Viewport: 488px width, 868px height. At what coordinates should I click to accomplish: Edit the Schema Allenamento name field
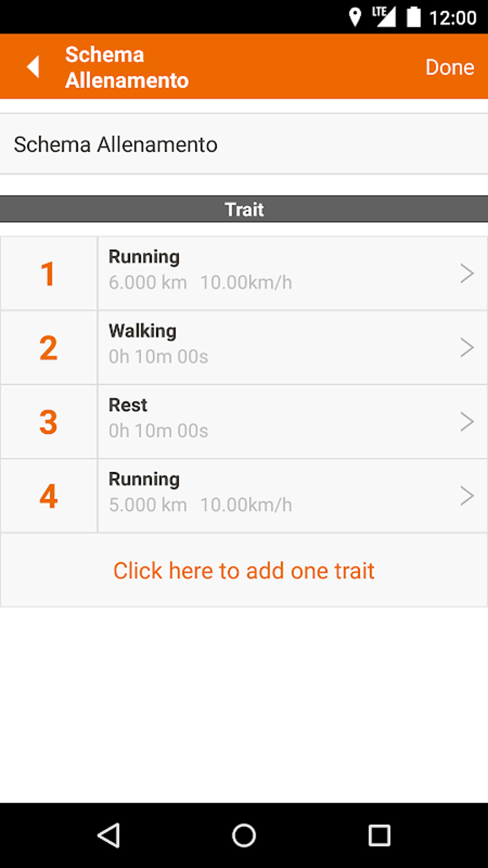[244, 145]
